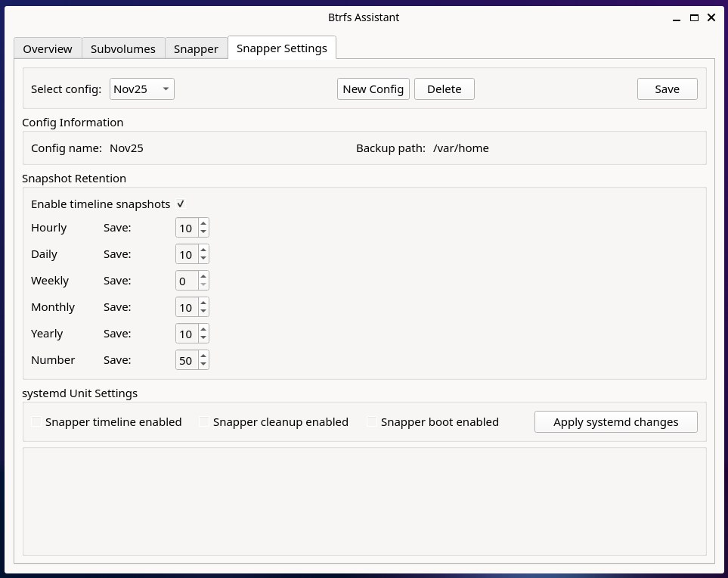Viewport: 728px width, 578px height.
Task: Click the Config name value Nov25
Action: coord(126,148)
